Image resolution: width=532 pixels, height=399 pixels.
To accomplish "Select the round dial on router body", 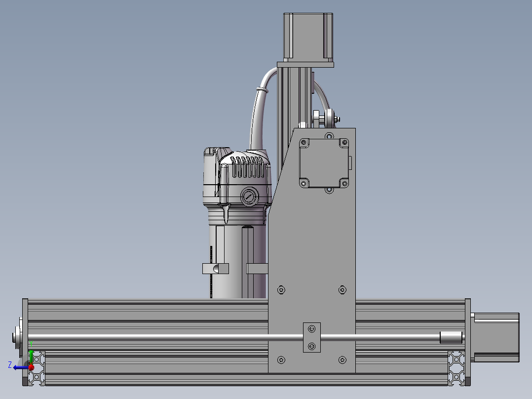I will [x=249, y=197].
